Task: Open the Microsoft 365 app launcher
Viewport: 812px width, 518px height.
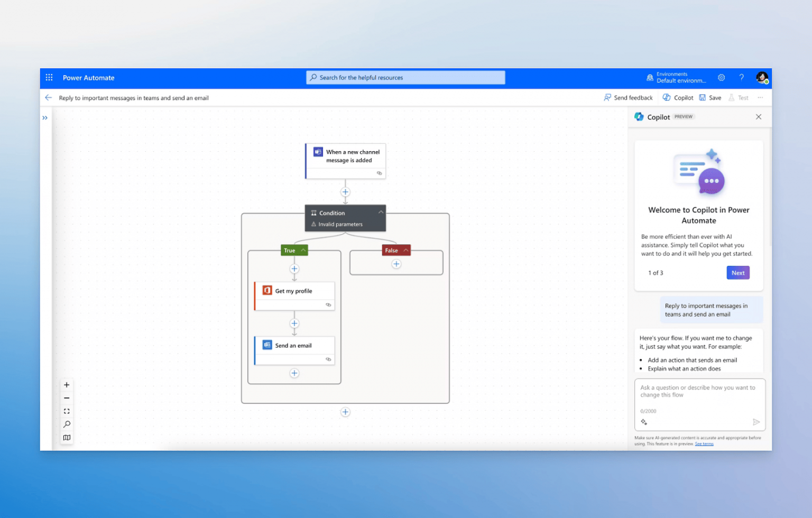Action: (x=49, y=77)
